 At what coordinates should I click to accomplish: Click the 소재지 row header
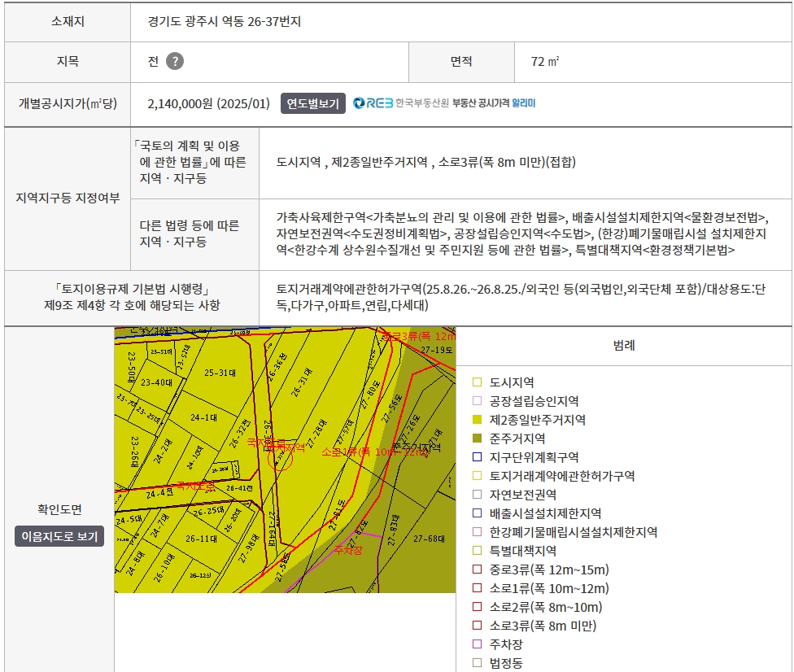coord(68,22)
